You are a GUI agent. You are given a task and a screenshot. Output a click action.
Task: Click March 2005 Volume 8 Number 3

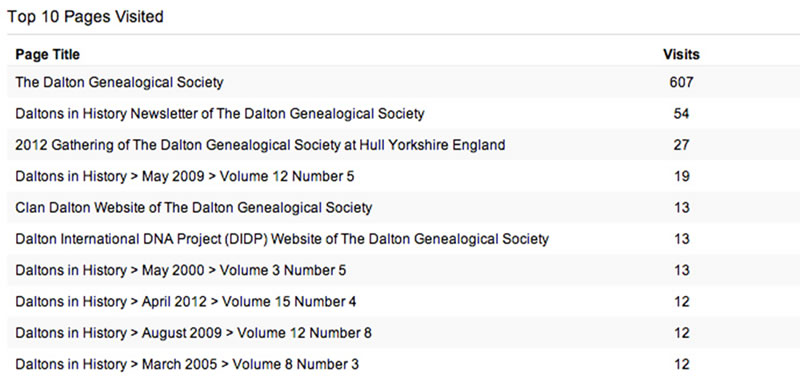[x=187, y=364]
